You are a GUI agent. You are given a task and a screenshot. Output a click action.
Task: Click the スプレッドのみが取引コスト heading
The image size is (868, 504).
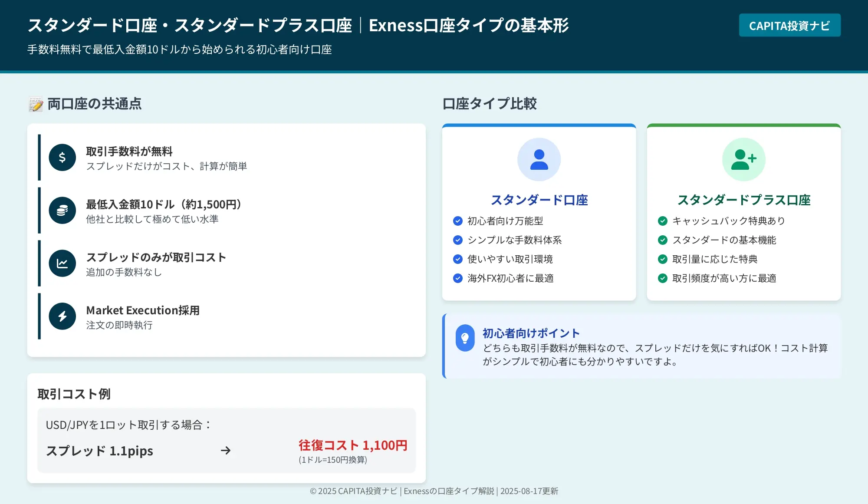coord(156,257)
